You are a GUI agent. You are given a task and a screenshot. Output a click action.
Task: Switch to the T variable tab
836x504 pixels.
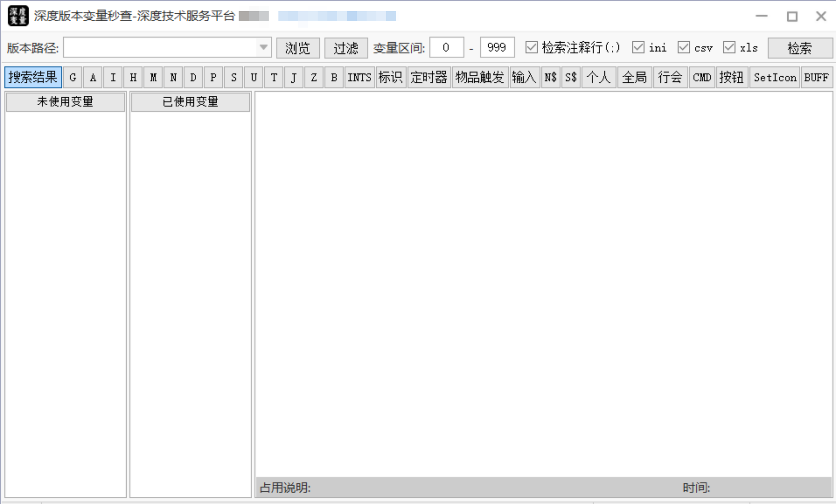pyautogui.click(x=274, y=77)
